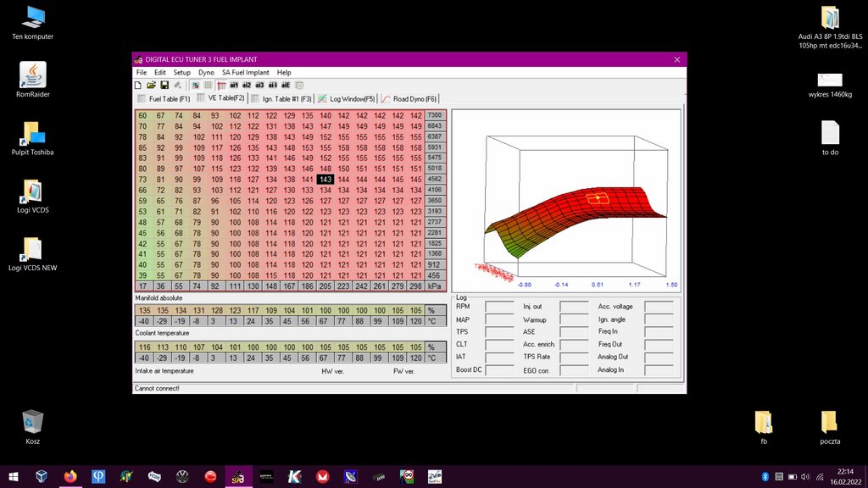Open the Kosz recycle bin icon
Image resolution: width=868 pixels, height=488 pixels.
coord(33,427)
